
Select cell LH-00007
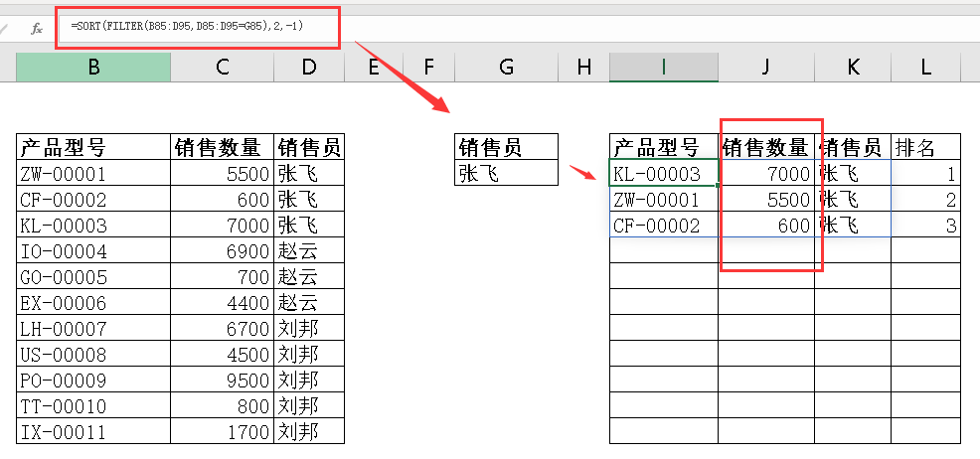coord(93,328)
